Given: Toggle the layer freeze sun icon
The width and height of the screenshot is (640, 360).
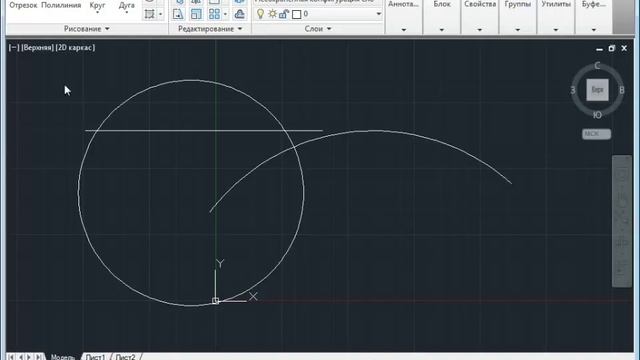Looking at the screenshot, I should [x=272, y=14].
